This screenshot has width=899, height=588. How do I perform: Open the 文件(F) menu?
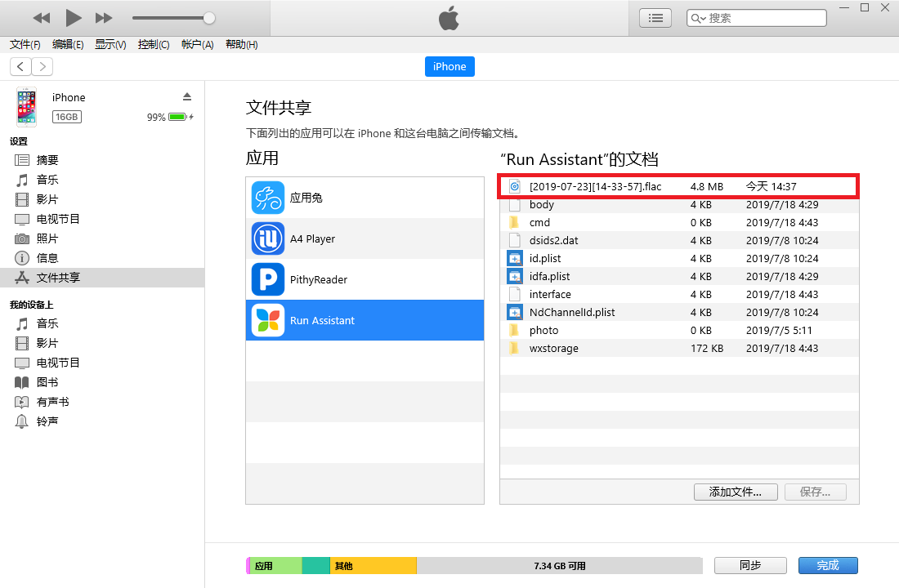coord(25,45)
